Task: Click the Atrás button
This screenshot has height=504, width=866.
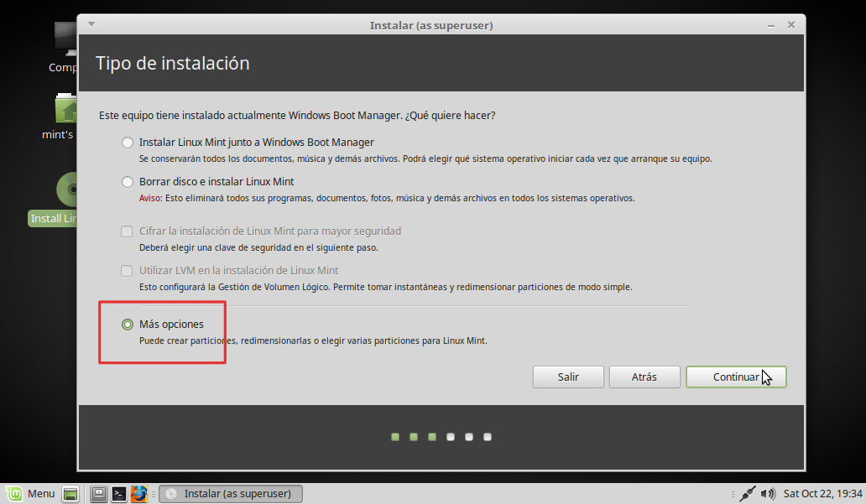Action: [644, 377]
